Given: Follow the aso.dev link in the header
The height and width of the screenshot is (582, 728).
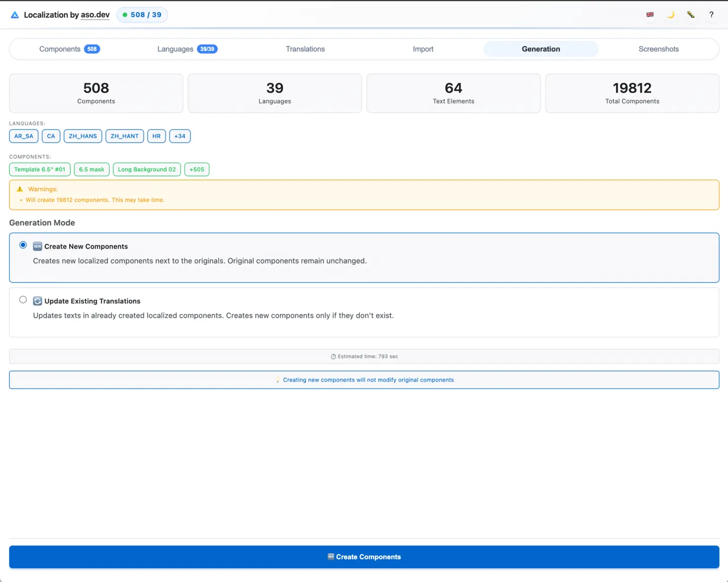Looking at the screenshot, I should tap(95, 15).
